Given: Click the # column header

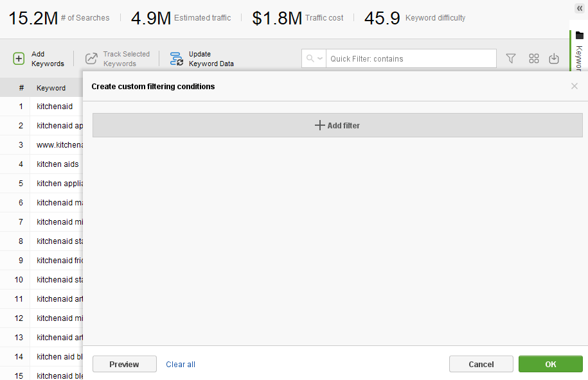Looking at the screenshot, I should [x=21, y=88].
